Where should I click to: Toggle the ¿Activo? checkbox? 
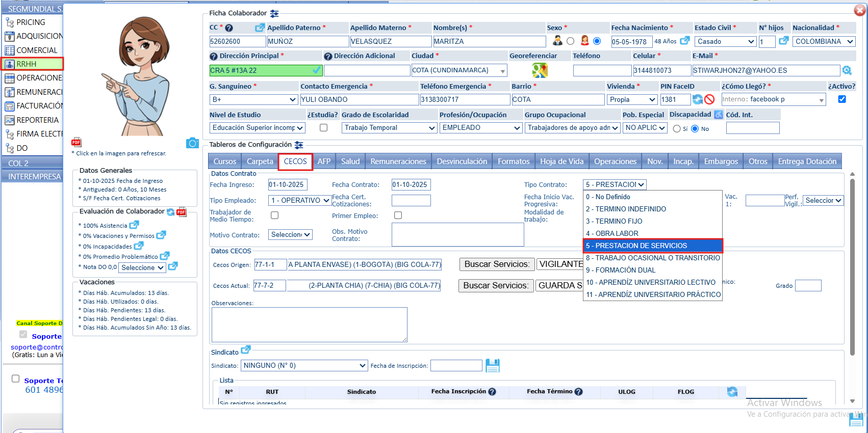point(842,99)
